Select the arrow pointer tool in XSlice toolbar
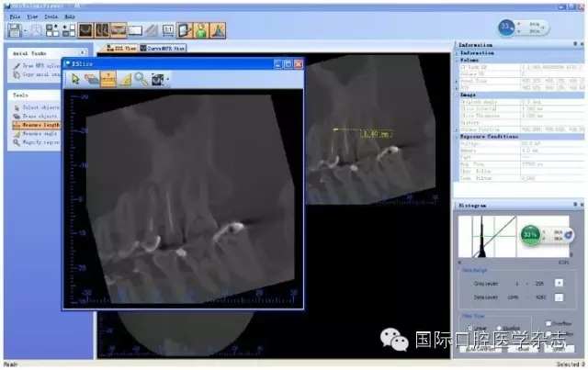This screenshot has height=370, width=588. [76, 79]
